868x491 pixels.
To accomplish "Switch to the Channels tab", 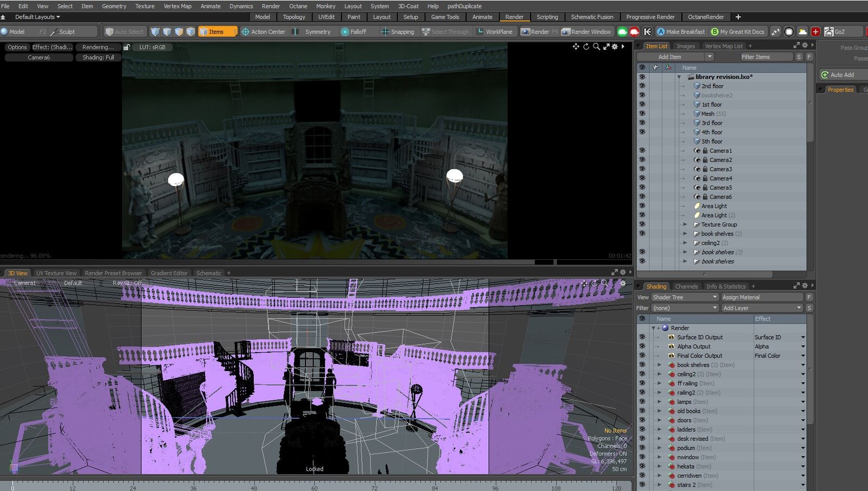I will click(686, 286).
